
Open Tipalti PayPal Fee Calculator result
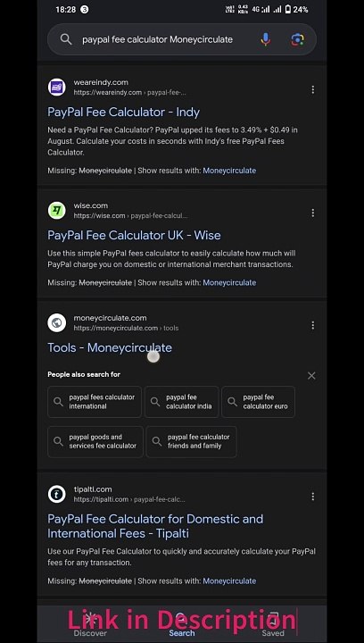pyautogui.click(x=155, y=526)
